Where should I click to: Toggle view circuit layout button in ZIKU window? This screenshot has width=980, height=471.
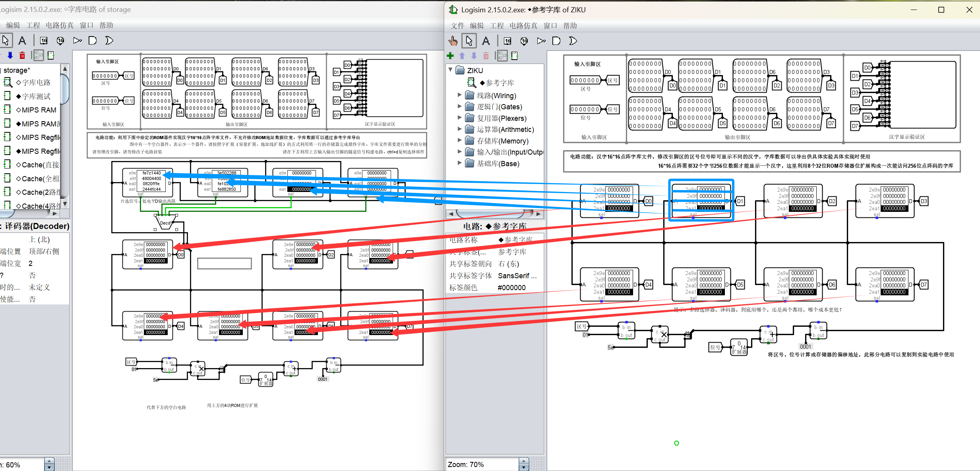click(x=502, y=56)
